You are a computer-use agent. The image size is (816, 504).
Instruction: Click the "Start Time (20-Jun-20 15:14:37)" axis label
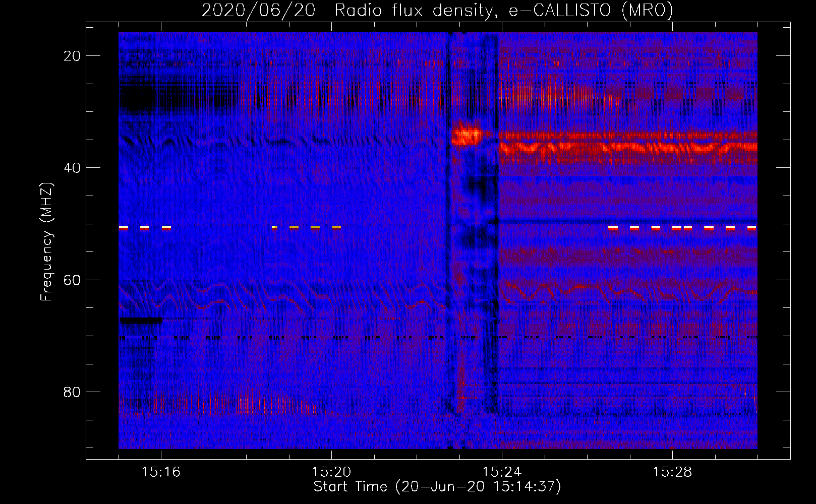[437, 487]
